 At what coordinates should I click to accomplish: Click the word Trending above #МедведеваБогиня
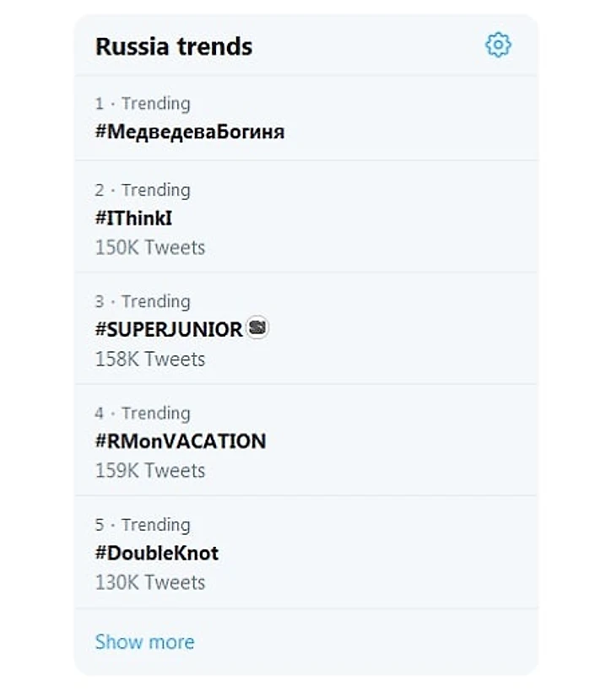pos(156,104)
